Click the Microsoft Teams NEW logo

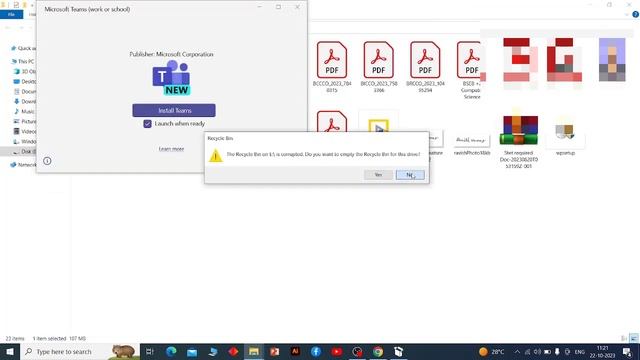tap(171, 78)
